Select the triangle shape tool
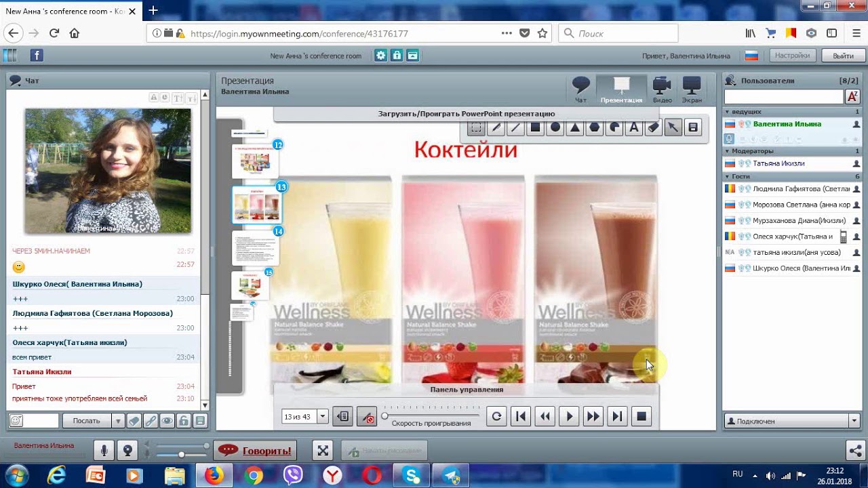This screenshot has width=868, height=488. (x=574, y=127)
